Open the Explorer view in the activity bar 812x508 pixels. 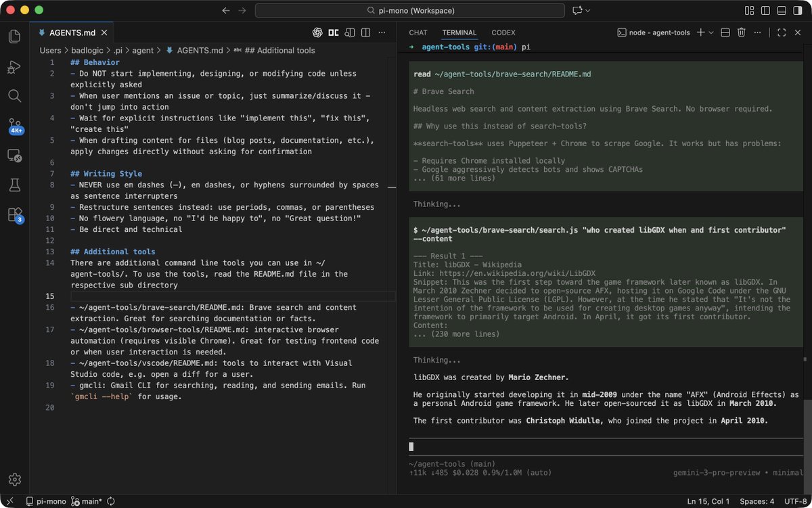pos(14,37)
